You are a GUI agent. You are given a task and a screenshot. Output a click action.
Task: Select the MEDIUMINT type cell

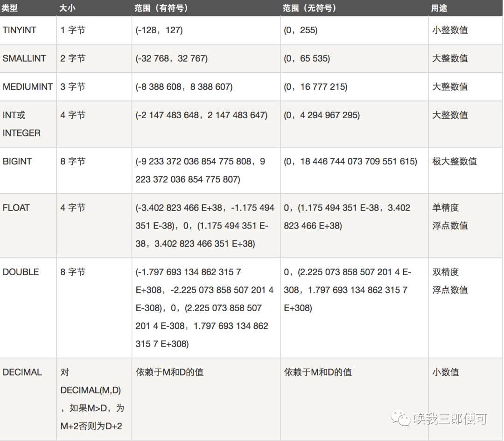tap(28, 86)
